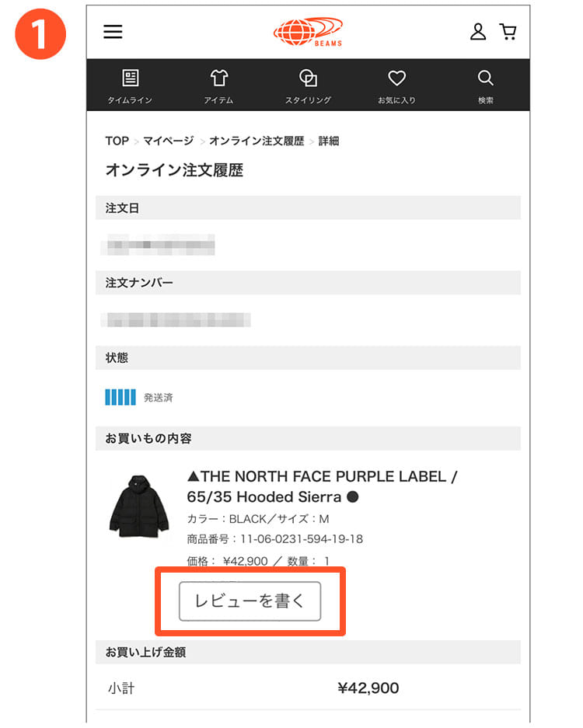Viewport: 583px width, 728px height.
Task: Tap the タイムライン timeline icon
Action: tap(130, 78)
